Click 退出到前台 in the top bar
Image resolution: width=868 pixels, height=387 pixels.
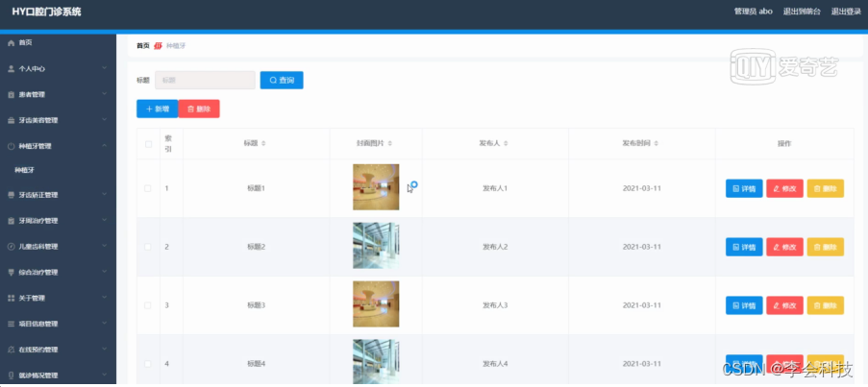802,12
